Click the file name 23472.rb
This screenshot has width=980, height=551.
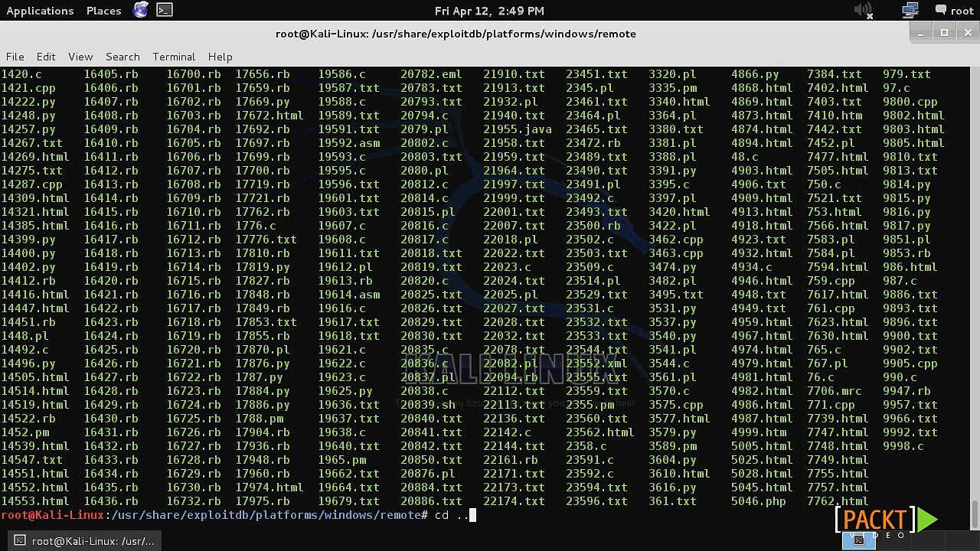593,143
